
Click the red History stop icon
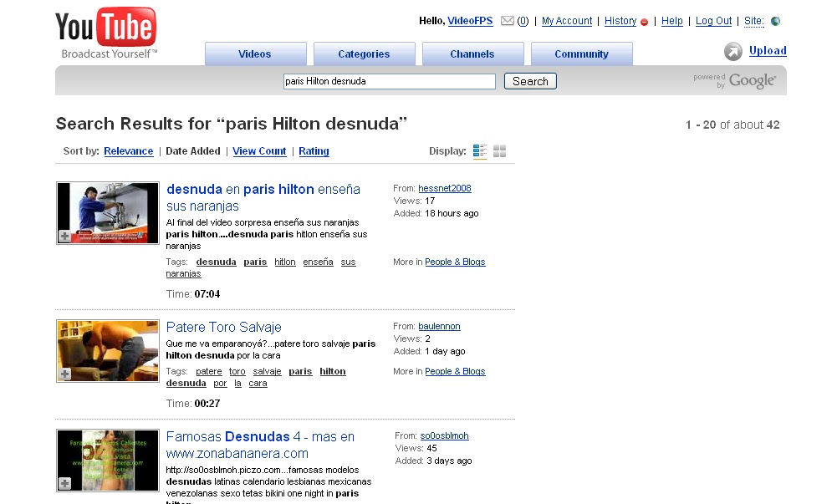pyautogui.click(x=644, y=22)
